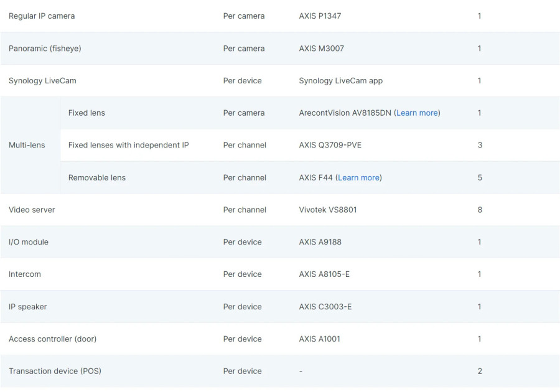Click the dash example in Transaction device row

pyautogui.click(x=301, y=371)
